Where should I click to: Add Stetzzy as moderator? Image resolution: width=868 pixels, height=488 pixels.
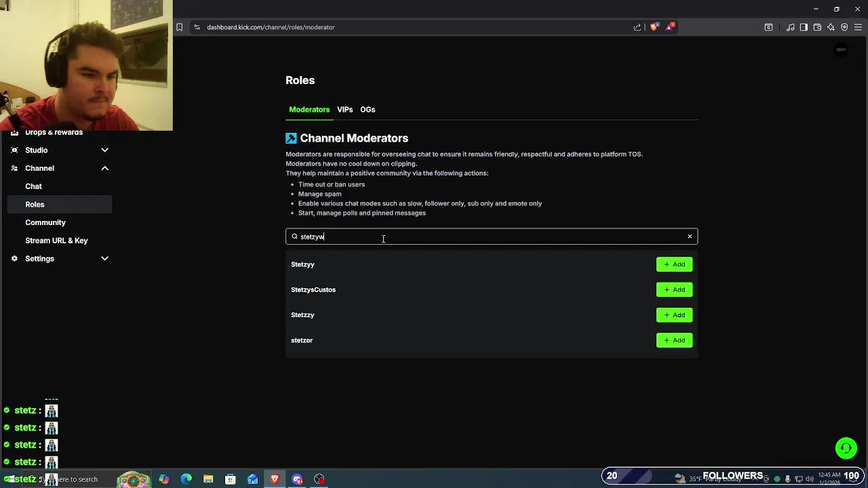click(x=674, y=315)
